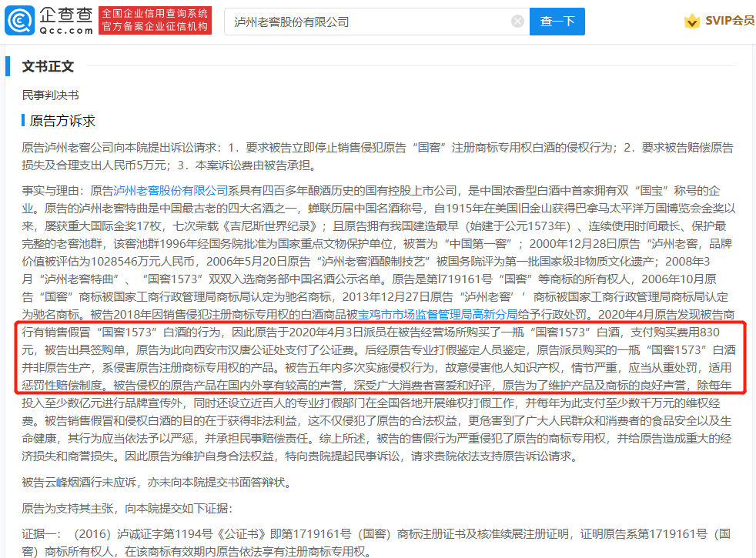Screen dimensions: 756x558
Task: Click the paragraph starting 原告泸州老窖公司向本院提出诉讼请求
Action: (x=377, y=156)
